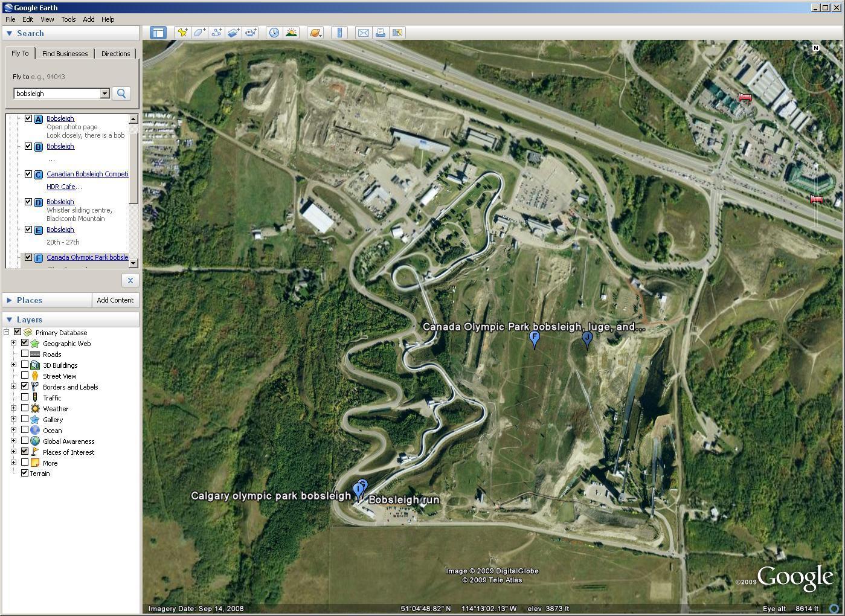Start search with magnifier button

pos(121,93)
